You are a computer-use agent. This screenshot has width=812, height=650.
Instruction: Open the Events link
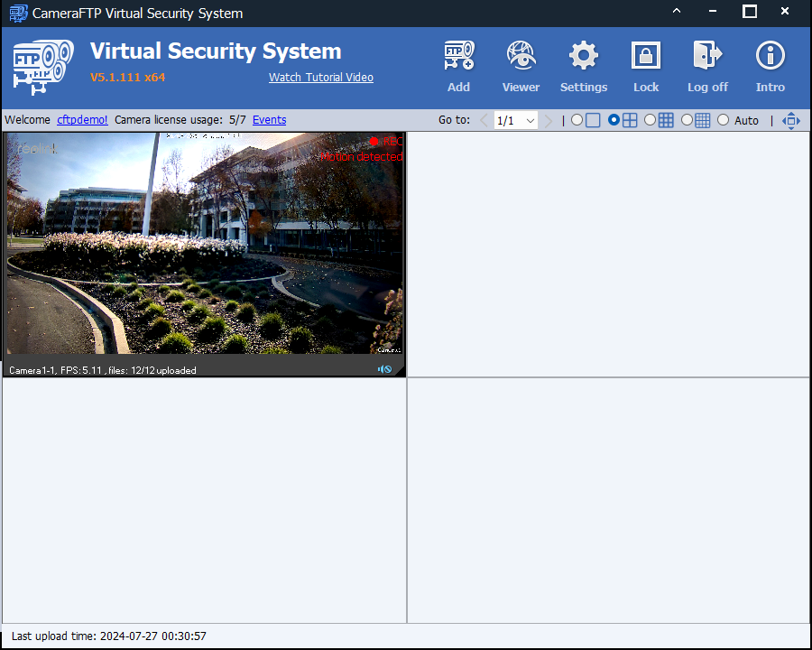click(269, 120)
